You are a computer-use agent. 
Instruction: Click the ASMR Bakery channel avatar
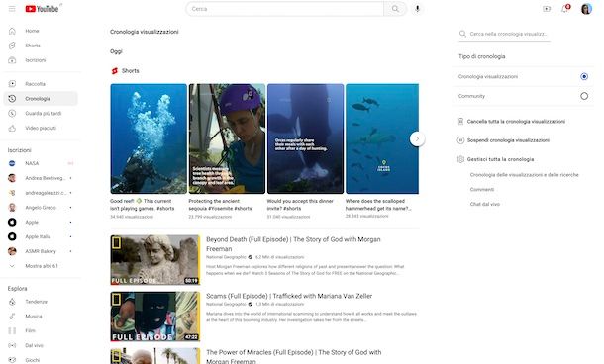[12, 251]
